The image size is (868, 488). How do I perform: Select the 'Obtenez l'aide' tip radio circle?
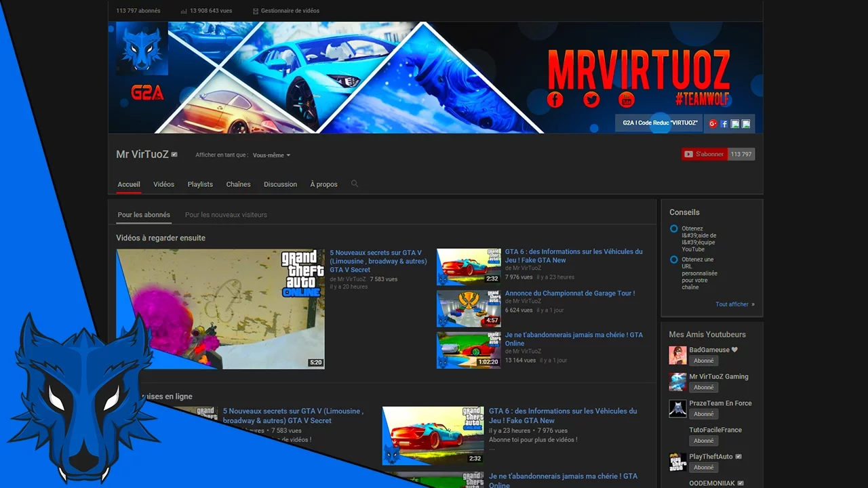click(673, 229)
